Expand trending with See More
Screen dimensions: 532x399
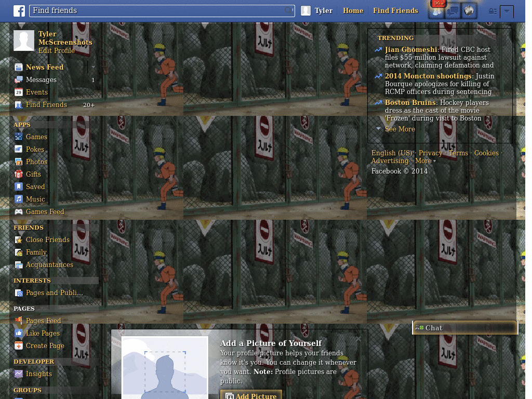click(400, 129)
